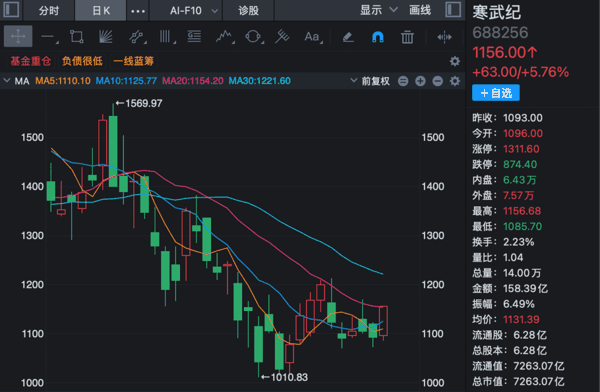Add stock with +自选 button
Screen dimensions: 600x392
[496, 93]
